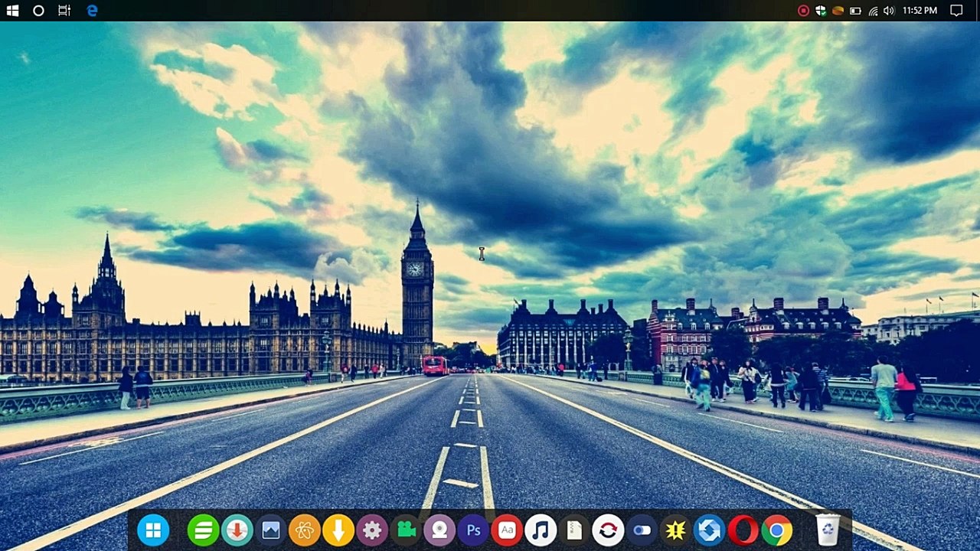Click the orange burger-shaped tray icon
Viewport: 980px width, 551px height.
pos(838,11)
